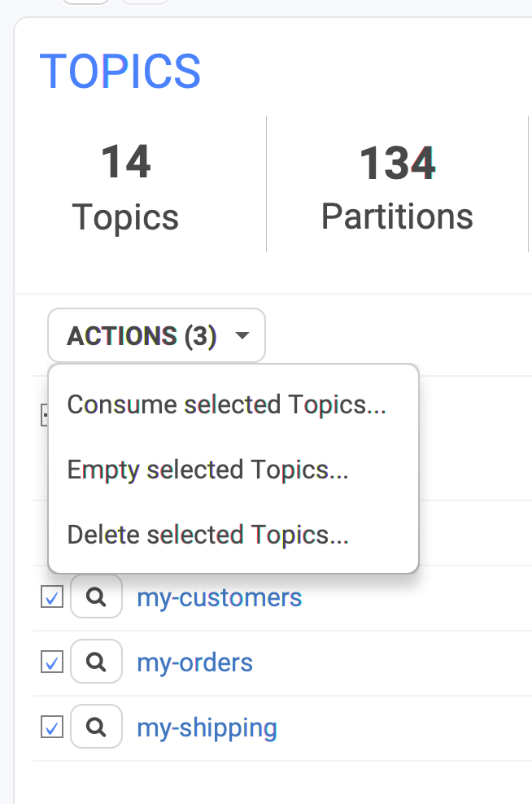Screen dimensions: 532x804
Task: Toggle the my-shipping checkbox off
Action: 52,727
